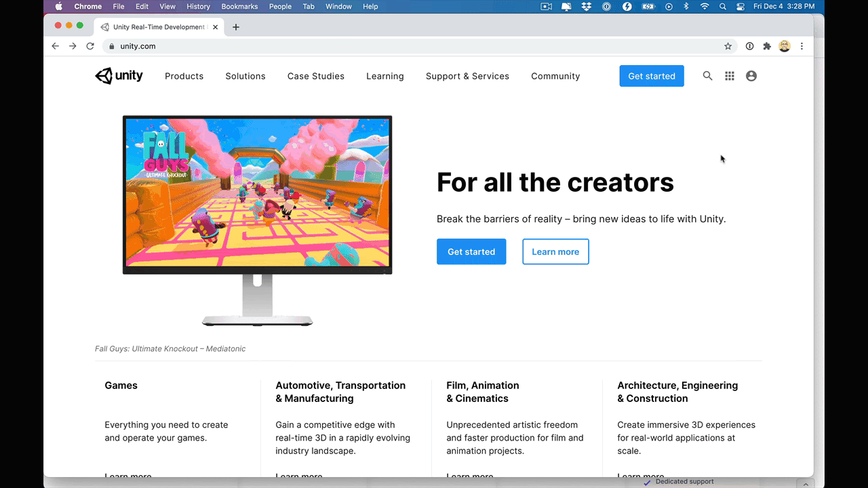Viewport: 868px width, 488px height.
Task: Open the People menu
Action: point(280,6)
